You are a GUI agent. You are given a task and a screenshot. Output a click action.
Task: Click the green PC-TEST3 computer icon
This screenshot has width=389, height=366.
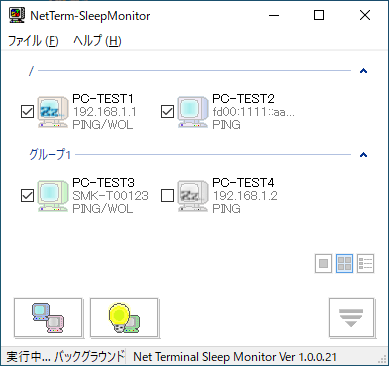53,196
